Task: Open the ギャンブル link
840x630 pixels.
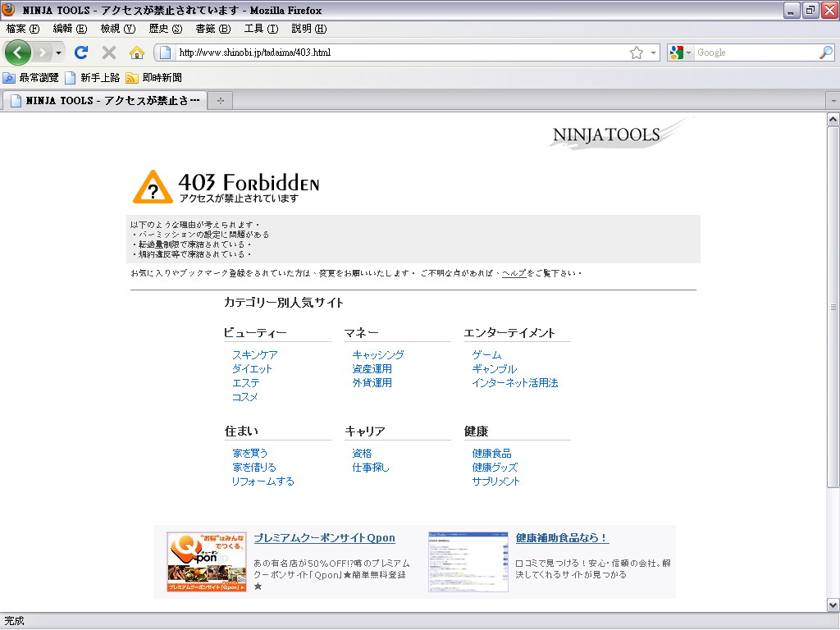Action: (x=495, y=368)
